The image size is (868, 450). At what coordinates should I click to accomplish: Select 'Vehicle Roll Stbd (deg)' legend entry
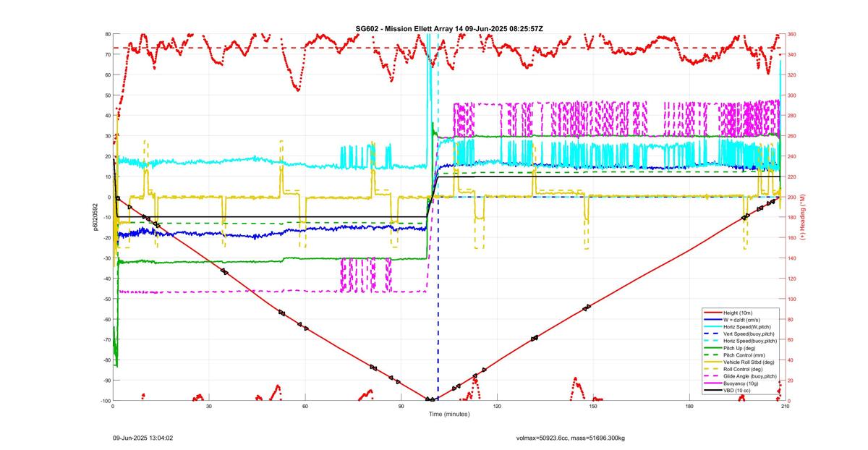click(x=750, y=362)
